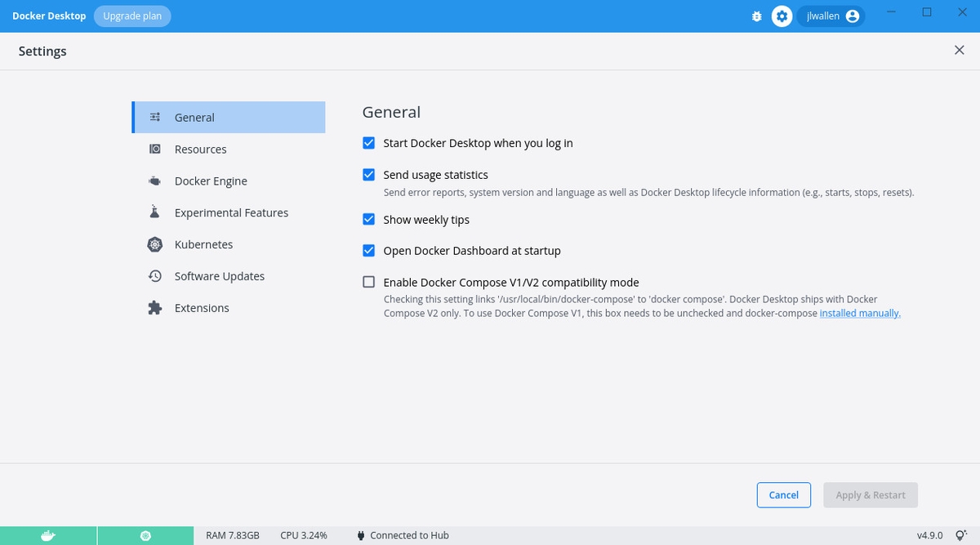The height and width of the screenshot is (545, 980).
Task: Click the bug troubleshoot icon in header
Action: [x=756, y=16]
